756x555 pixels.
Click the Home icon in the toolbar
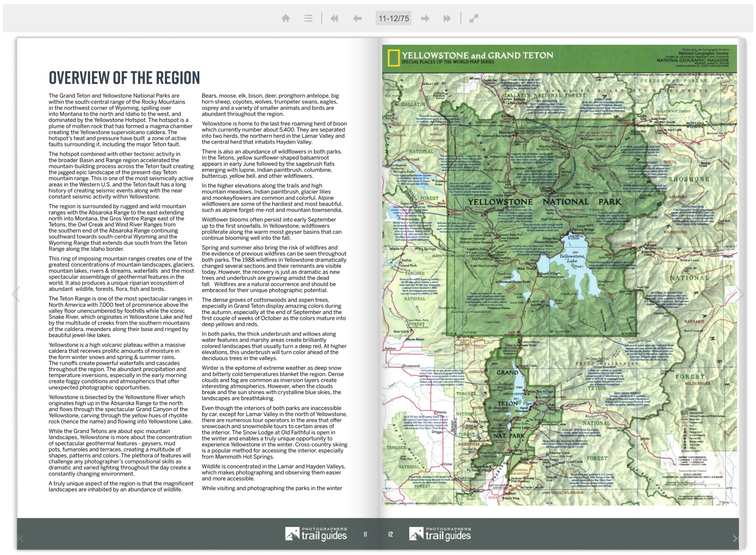pos(285,18)
